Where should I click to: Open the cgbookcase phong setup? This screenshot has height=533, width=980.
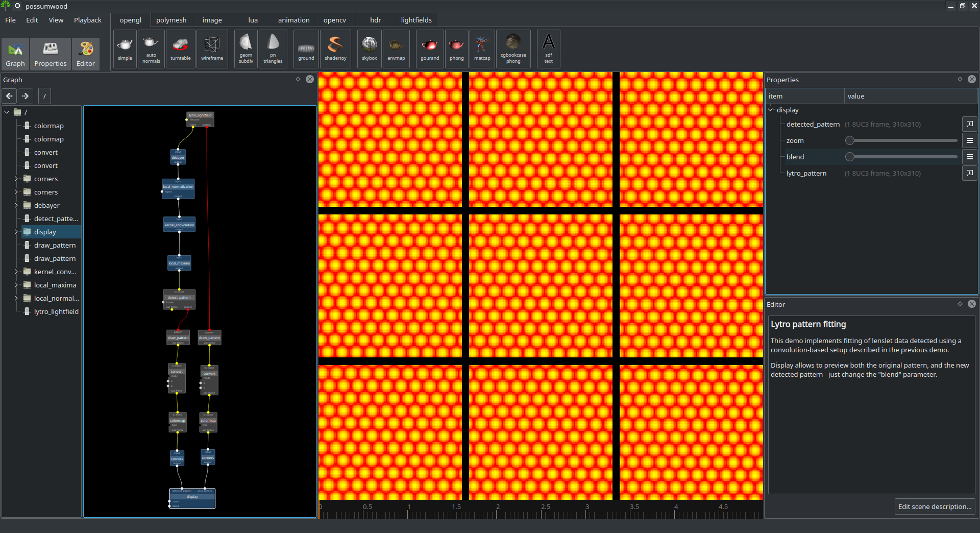tap(513, 49)
